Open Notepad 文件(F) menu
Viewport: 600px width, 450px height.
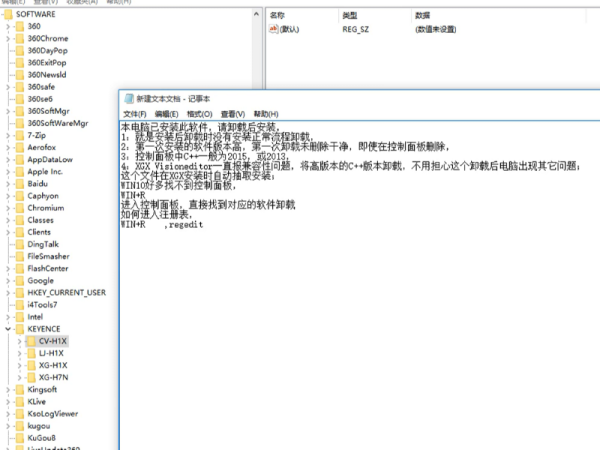134,114
